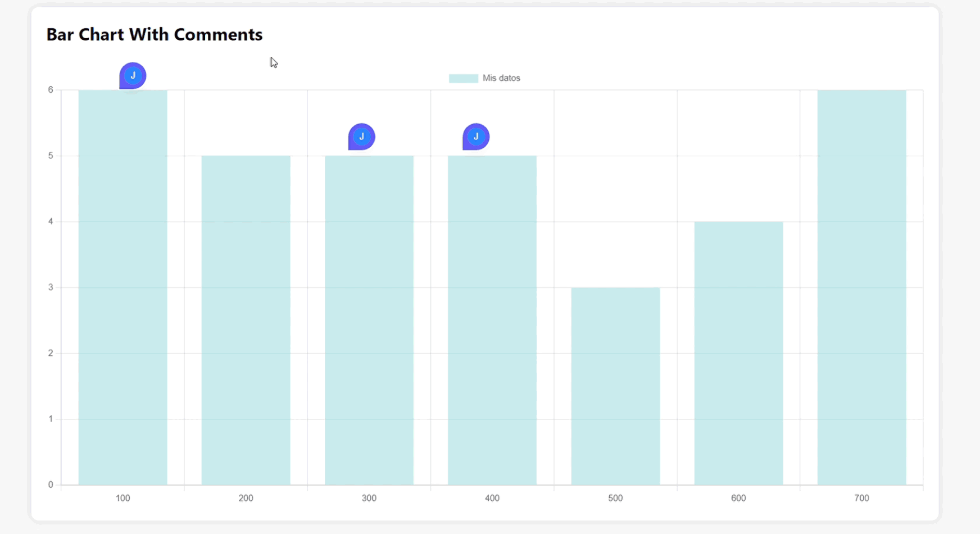Click the x-axis label 100

pos(122,498)
